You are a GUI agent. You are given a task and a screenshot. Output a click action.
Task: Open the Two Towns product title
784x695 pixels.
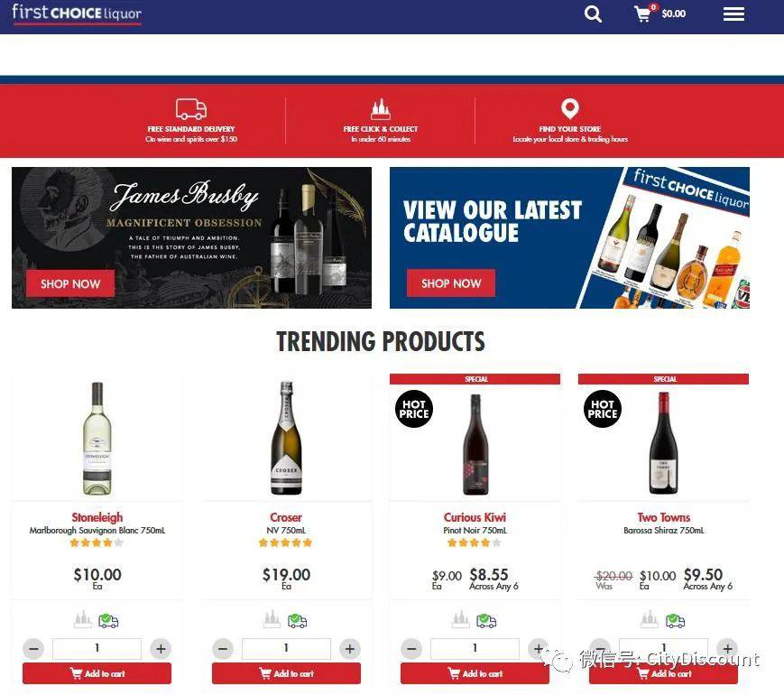(663, 517)
